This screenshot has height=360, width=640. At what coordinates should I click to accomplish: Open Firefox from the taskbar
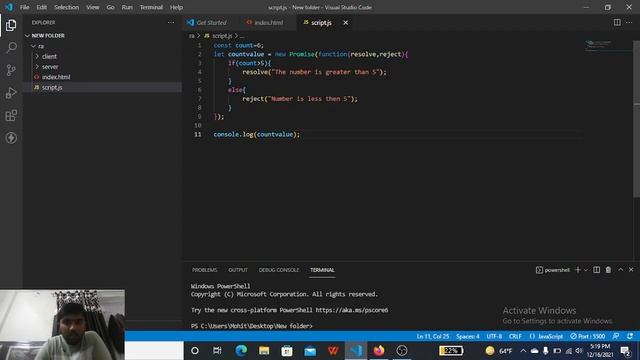tap(379, 351)
